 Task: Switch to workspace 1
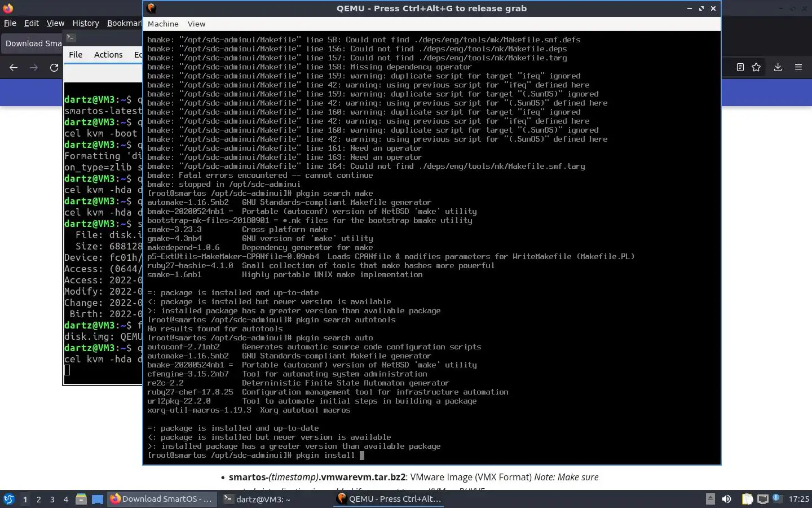click(x=25, y=499)
